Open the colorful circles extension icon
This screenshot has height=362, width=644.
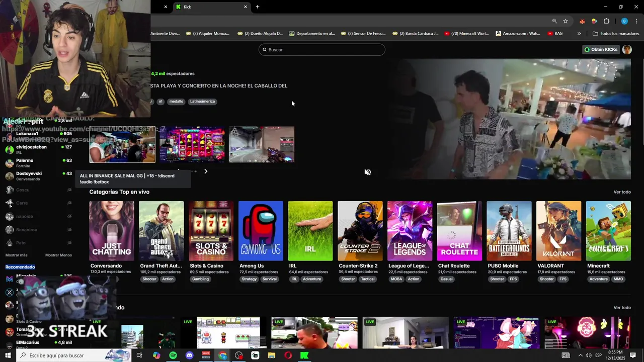click(x=594, y=21)
